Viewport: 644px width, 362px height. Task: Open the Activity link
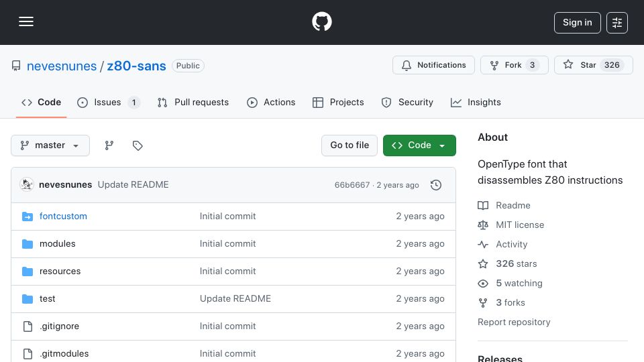[x=502, y=244]
